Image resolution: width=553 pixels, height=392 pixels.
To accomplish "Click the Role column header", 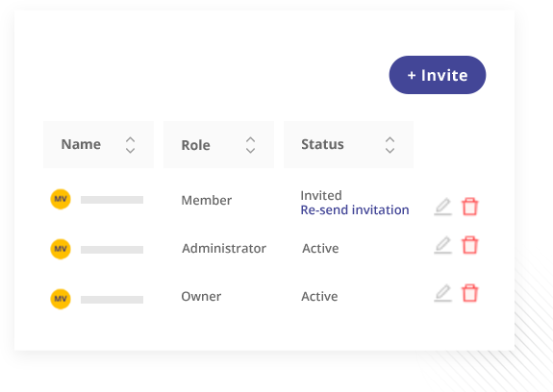I will point(218,144).
